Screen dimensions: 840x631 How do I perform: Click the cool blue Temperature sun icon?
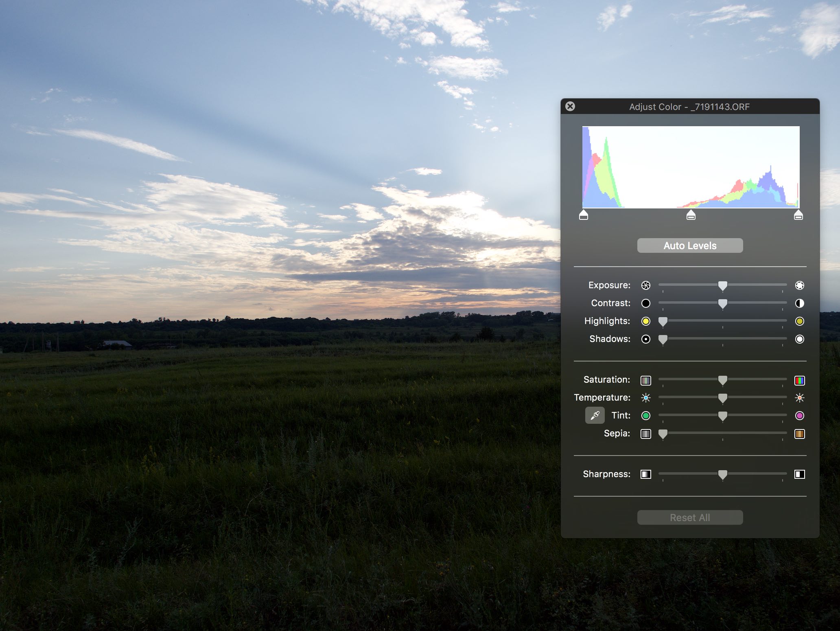[x=646, y=398]
